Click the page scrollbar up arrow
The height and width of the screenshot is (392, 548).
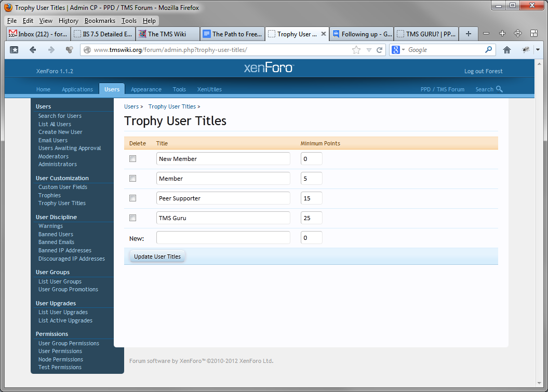click(x=539, y=64)
